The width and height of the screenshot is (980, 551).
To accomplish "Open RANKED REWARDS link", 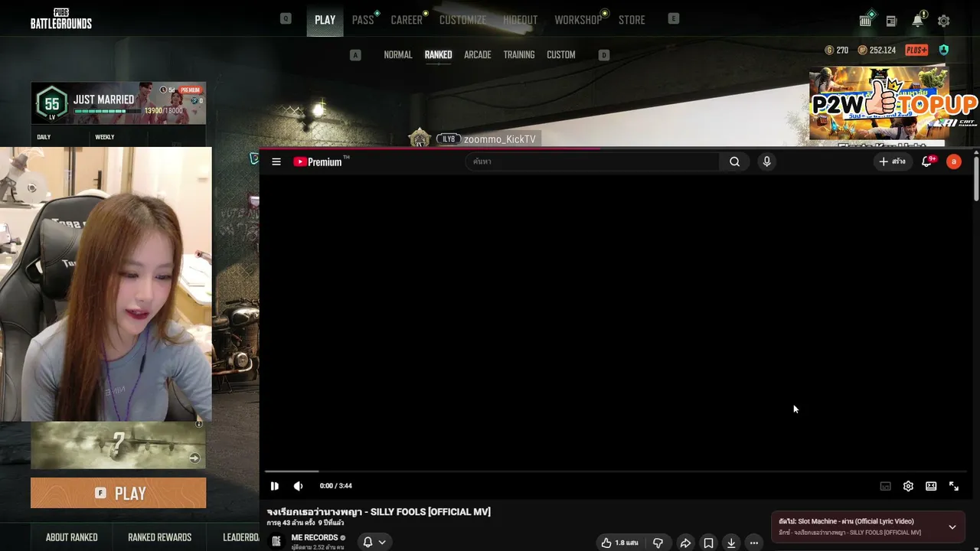I will pos(159,537).
